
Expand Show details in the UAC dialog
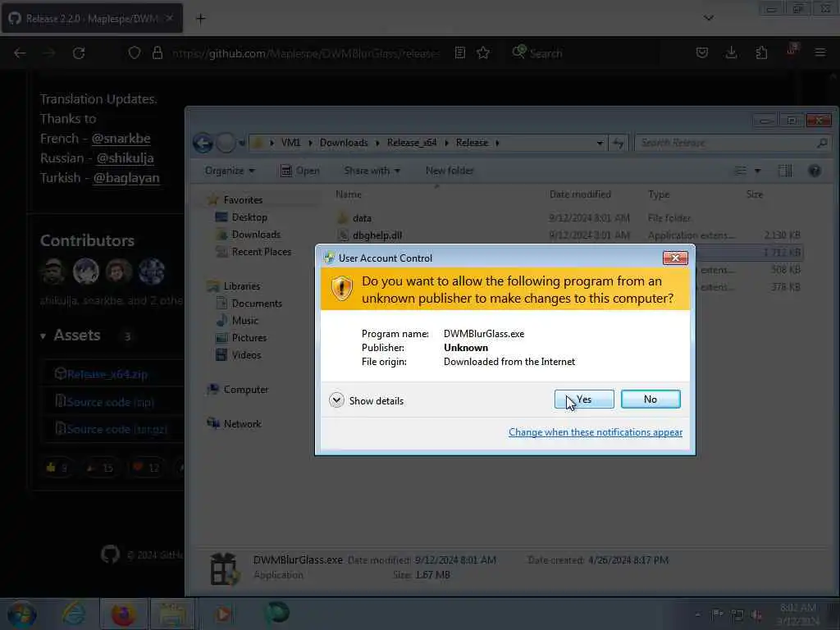(x=367, y=400)
